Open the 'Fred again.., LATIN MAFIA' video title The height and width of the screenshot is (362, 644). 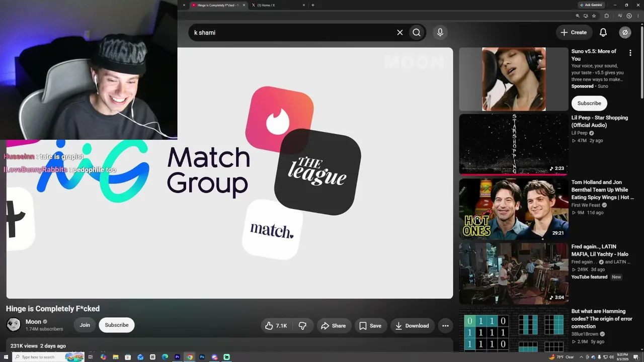pos(600,250)
